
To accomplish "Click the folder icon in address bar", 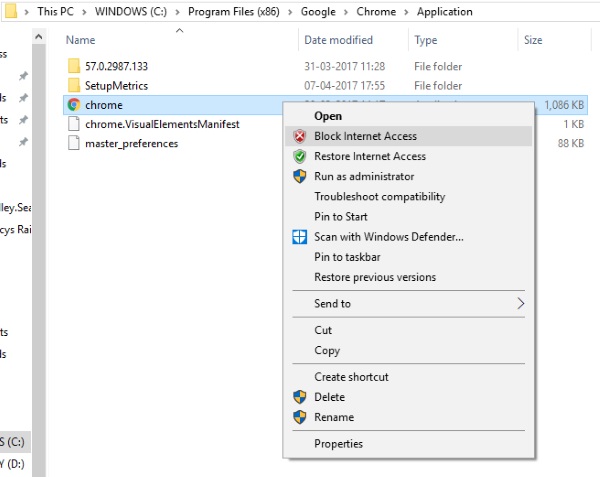I will [x=10, y=11].
